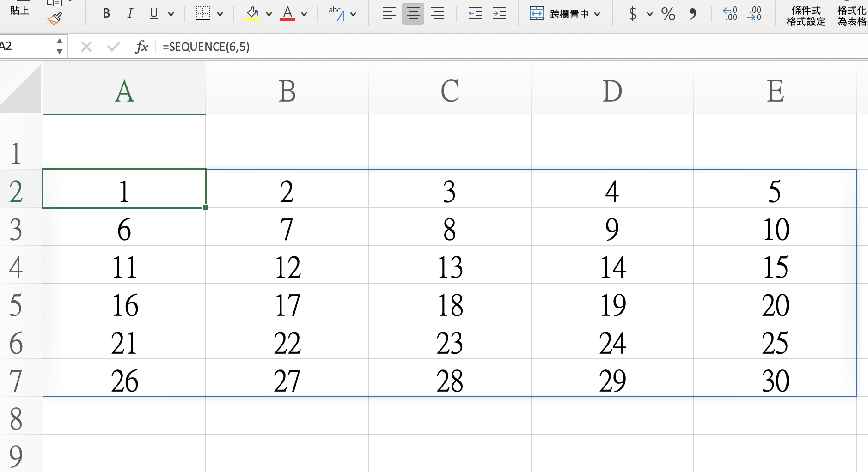
Task: Align text to the right
Action: click(437, 14)
